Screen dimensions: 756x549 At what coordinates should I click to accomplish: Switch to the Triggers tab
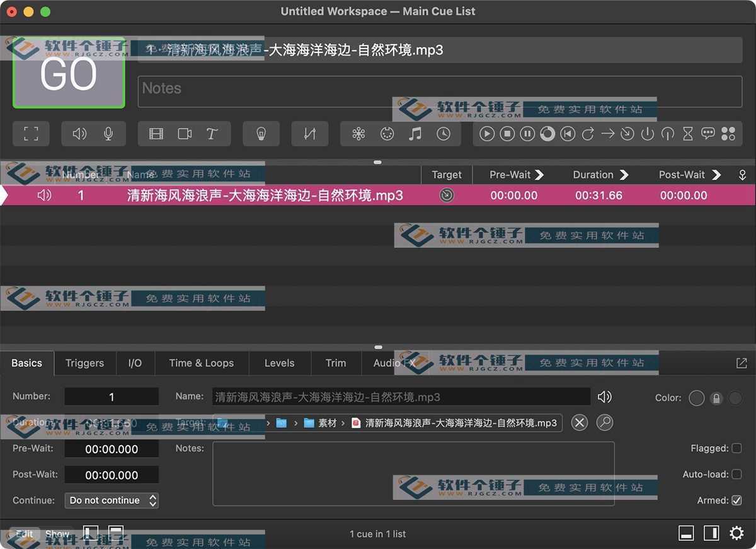click(84, 363)
